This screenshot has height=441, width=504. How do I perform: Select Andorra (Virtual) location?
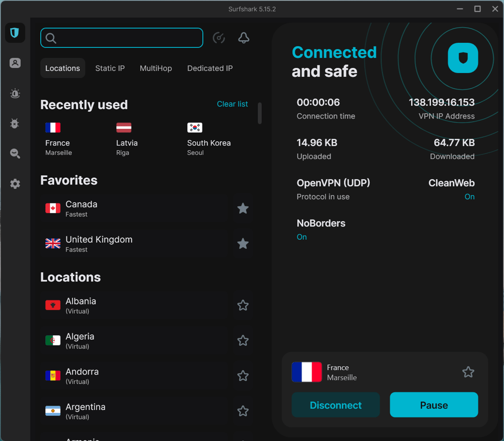pos(134,376)
